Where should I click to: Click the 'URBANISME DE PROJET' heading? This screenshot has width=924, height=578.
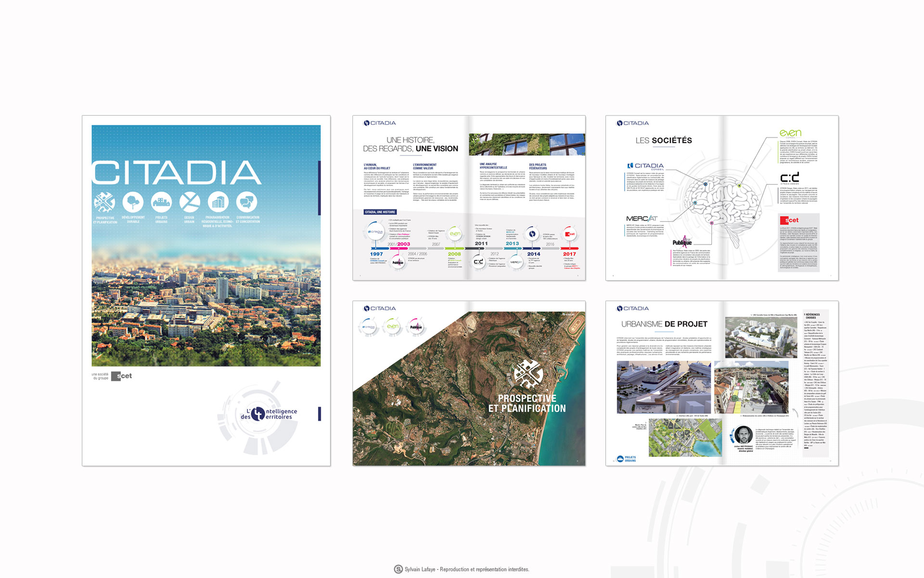pos(664,324)
